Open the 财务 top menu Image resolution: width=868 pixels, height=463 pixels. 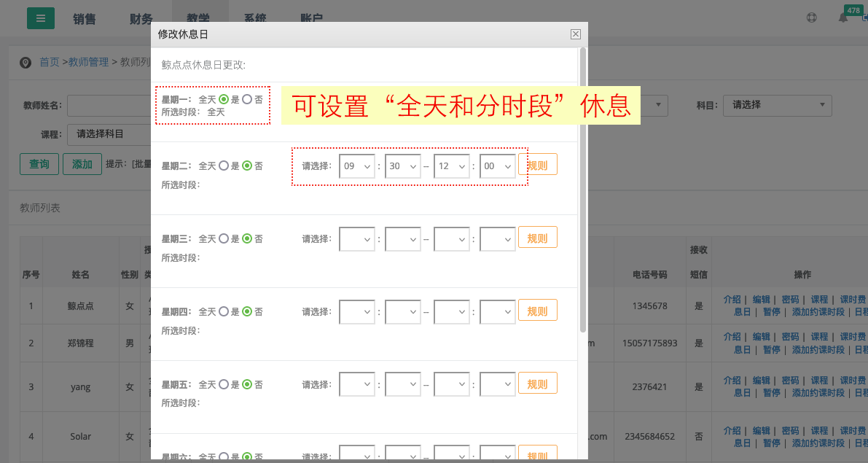point(141,19)
